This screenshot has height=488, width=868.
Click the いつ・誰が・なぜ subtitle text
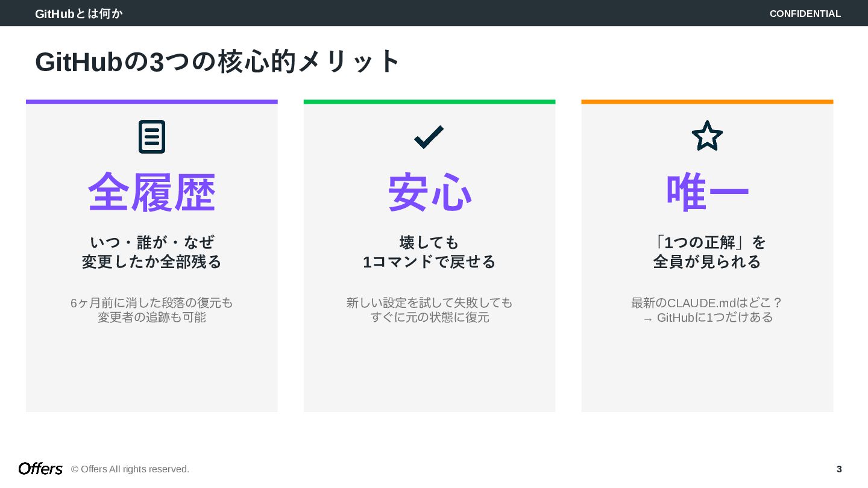[x=152, y=242]
